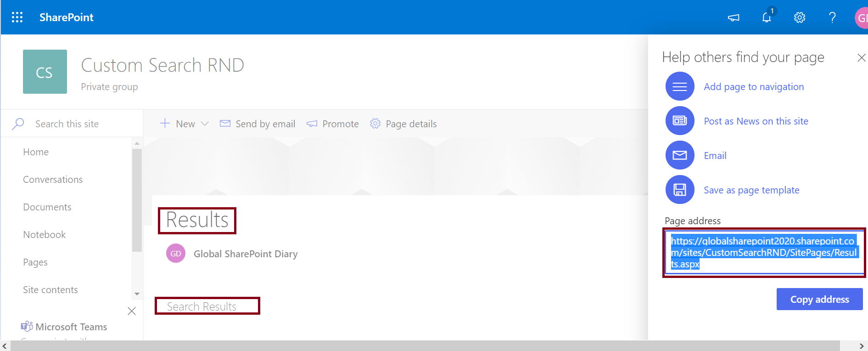Screen dimensions: 868x351
Task: Open Conversations in the left navigation
Action: point(53,180)
